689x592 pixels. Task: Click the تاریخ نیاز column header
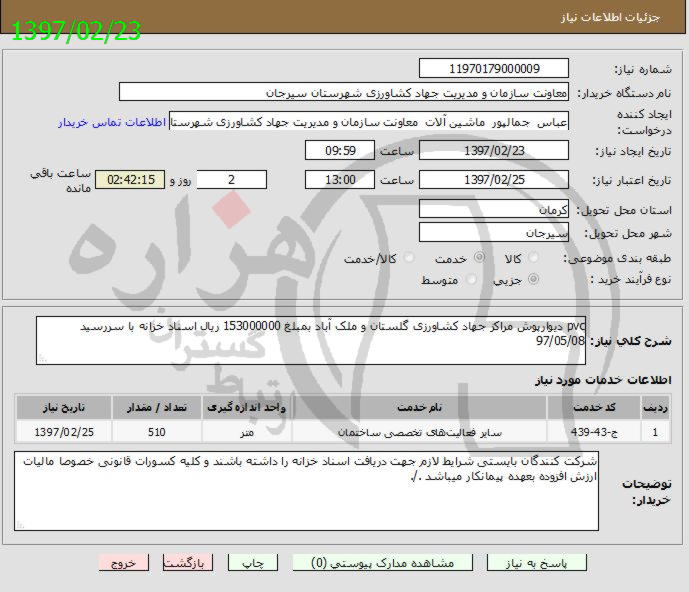click(x=64, y=407)
